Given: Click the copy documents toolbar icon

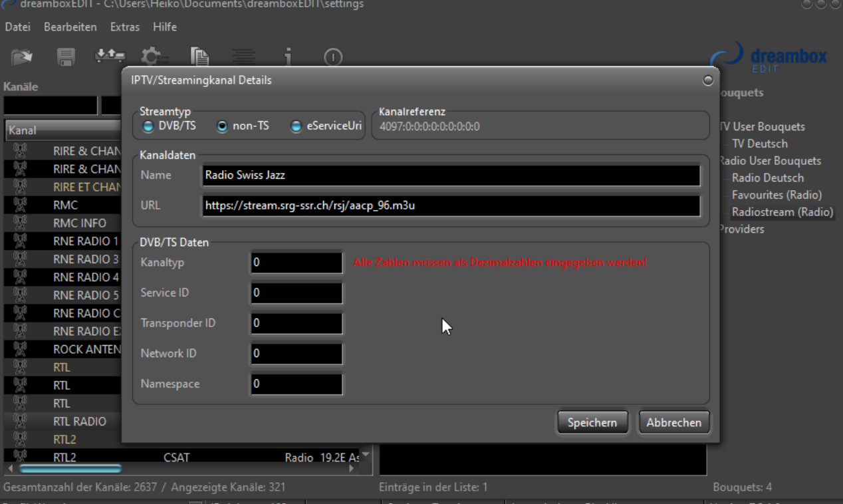Looking at the screenshot, I should [x=199, y=58].
